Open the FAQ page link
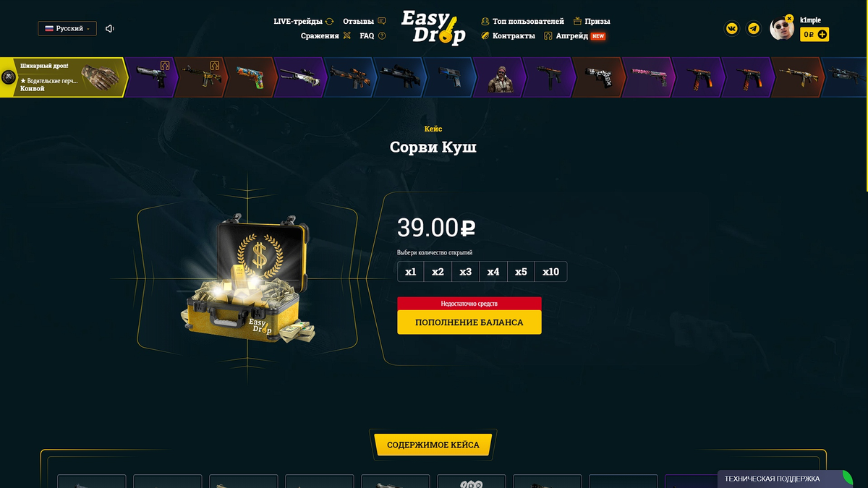 [x=373, y=35]
